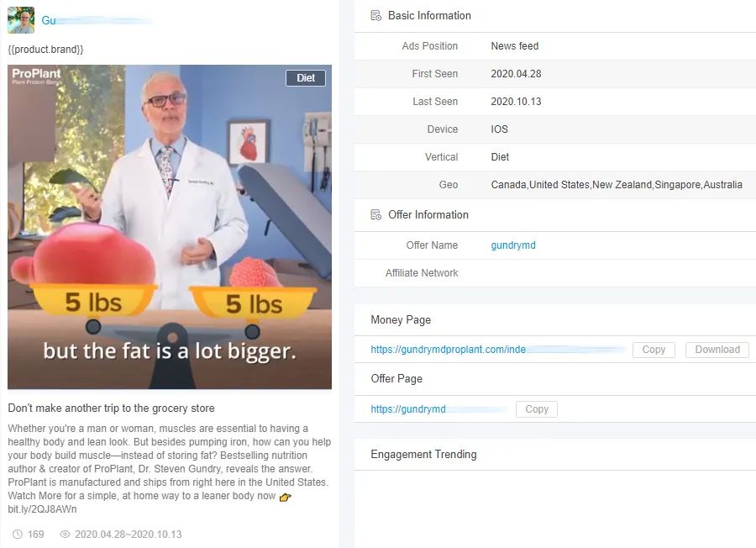This screenshot has height=548, width=756.
Task: Click the Money Page section header
Action: point(401,320)
